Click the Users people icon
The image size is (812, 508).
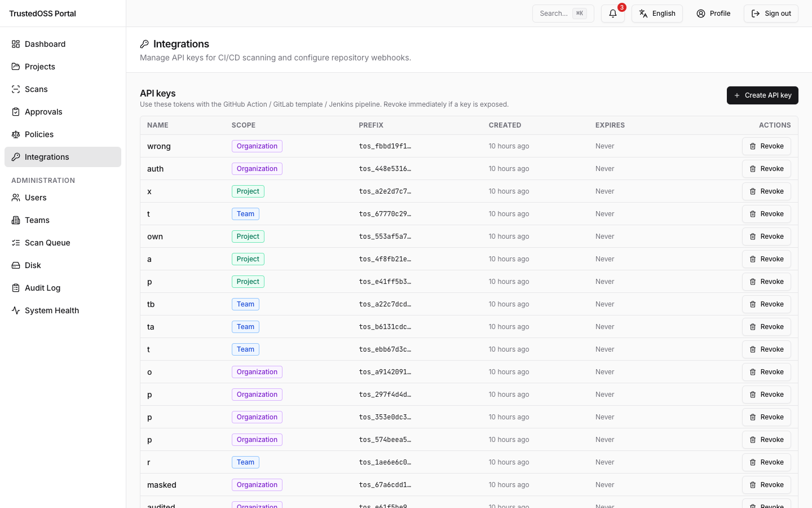tap(16, 198)
